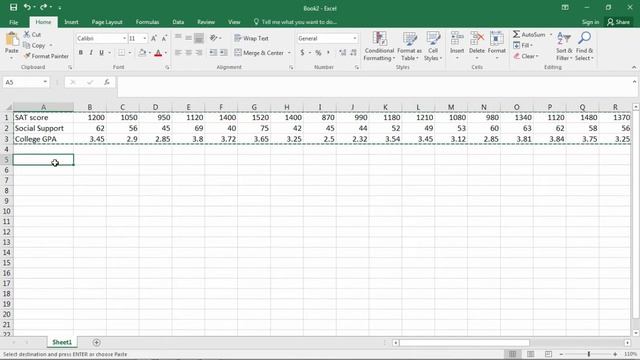The image size is (640, 360).
Task: Open Conditional Formatting menu
Action: [379, 46]
